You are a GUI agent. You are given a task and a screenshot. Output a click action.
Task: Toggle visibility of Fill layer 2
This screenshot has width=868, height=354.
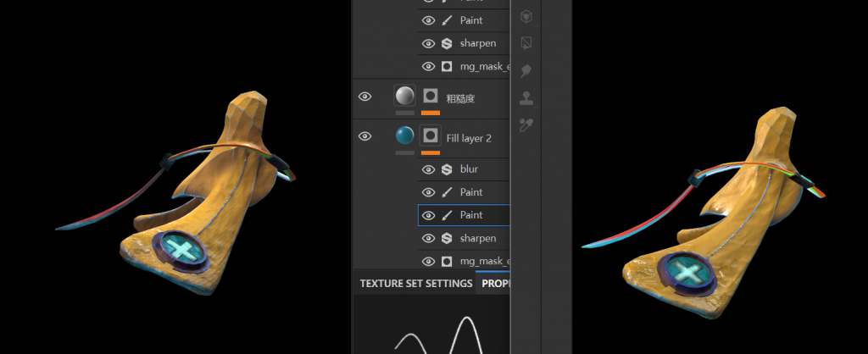click(365, 136)
